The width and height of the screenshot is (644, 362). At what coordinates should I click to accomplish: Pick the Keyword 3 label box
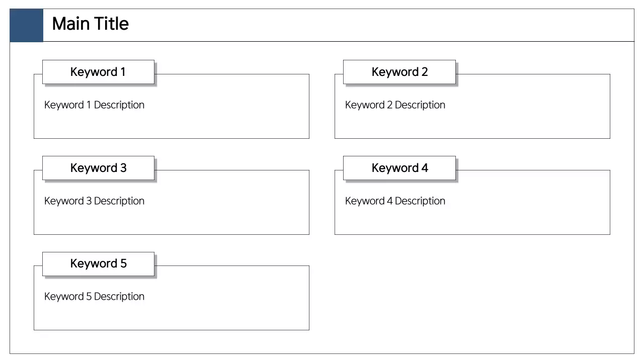pyautogui.click(x=98, y=168)
